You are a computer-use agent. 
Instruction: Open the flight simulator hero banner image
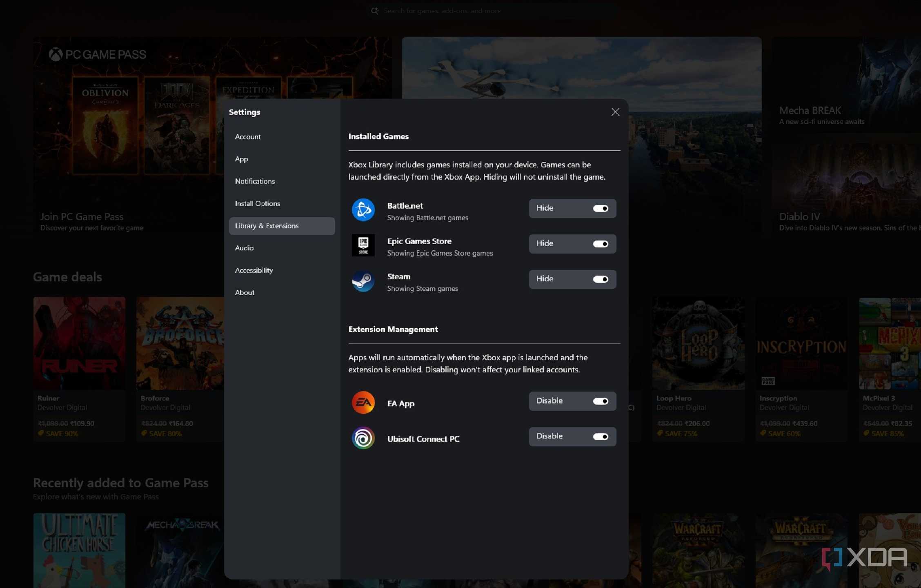pos(581,68)
